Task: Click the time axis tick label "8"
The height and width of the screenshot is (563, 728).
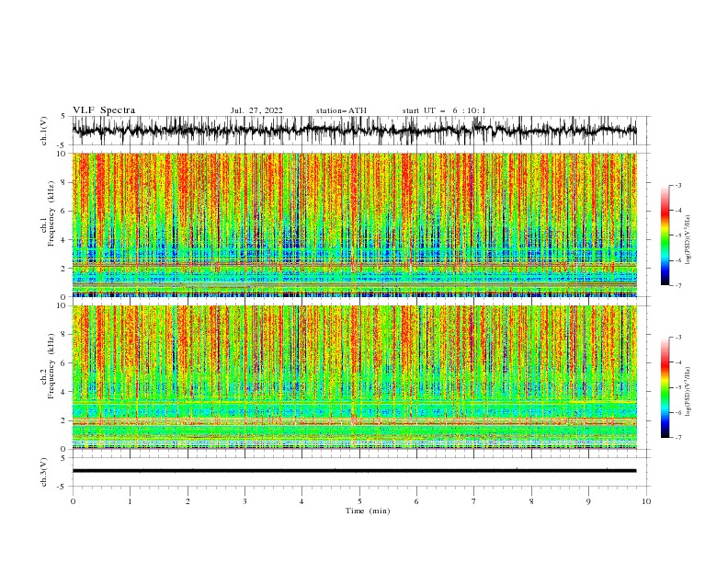Action: tap(531, 501)
